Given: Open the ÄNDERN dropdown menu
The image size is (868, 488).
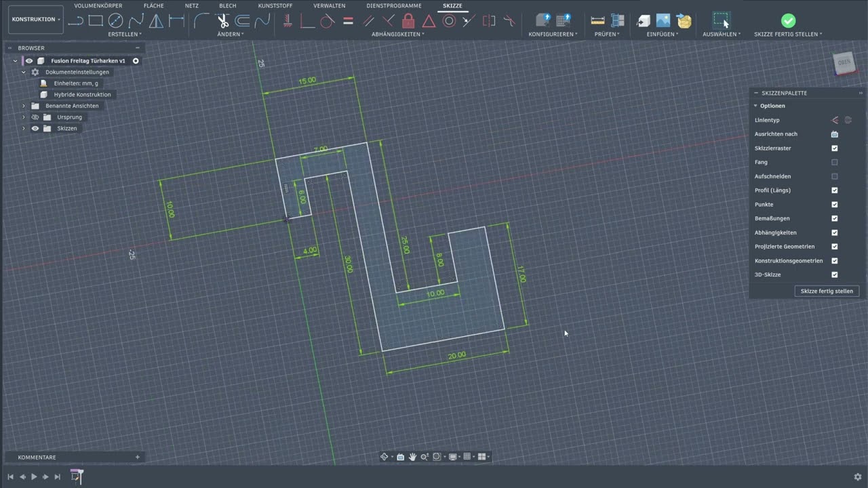Looking at the screenshot, I should pyautogui.click(x=231, y=34).
